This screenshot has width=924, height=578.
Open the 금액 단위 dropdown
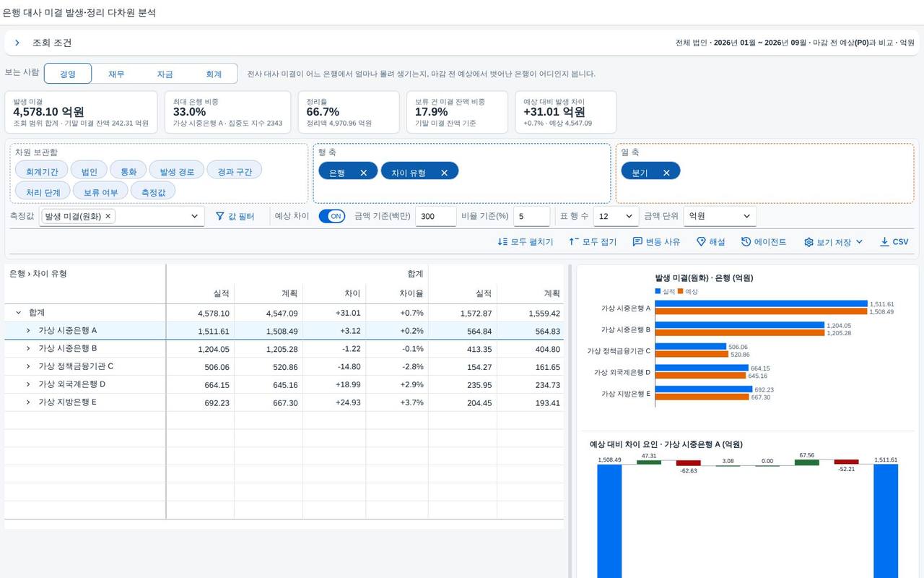pos(720,216)
